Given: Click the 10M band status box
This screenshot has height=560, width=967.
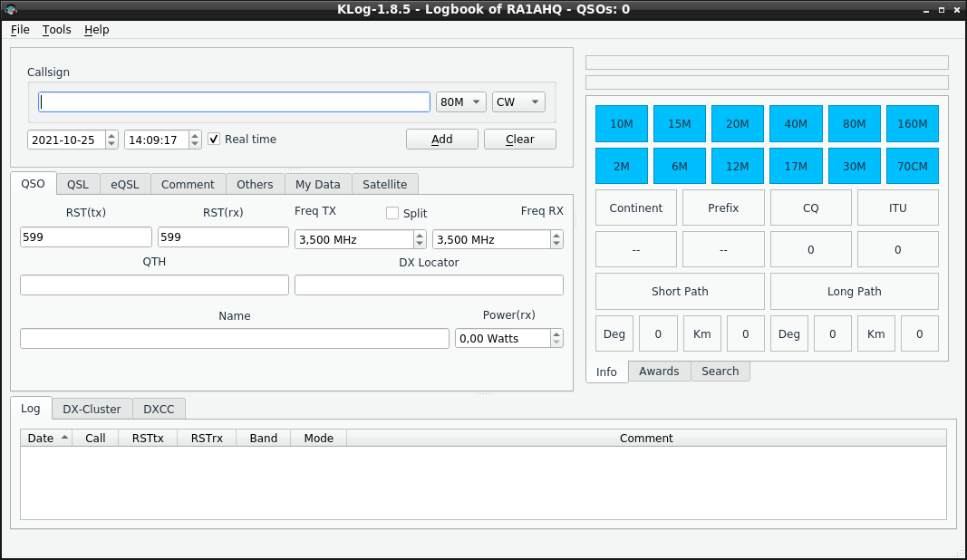Looking at the screenshot, I should coord(622,123).
